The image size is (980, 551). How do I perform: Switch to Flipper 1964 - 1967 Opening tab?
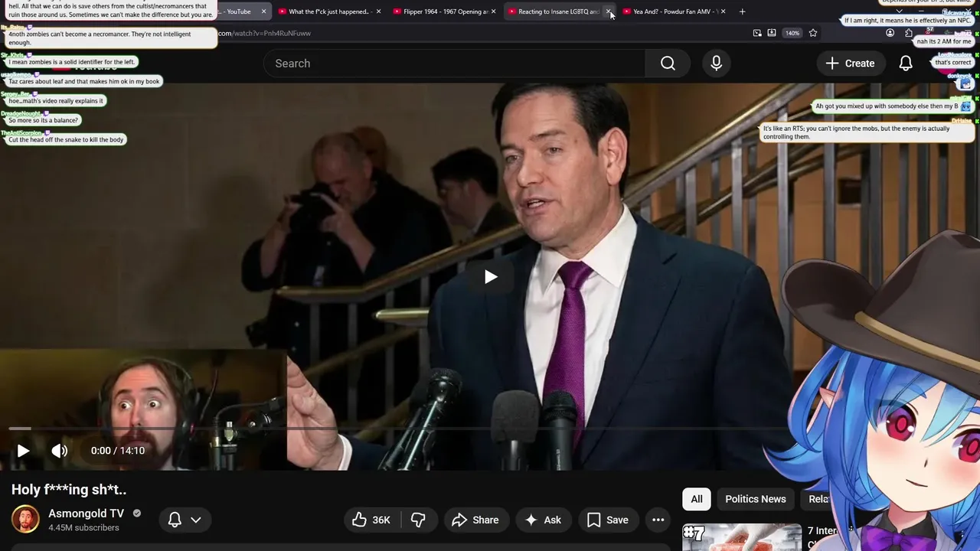[444, 11]
